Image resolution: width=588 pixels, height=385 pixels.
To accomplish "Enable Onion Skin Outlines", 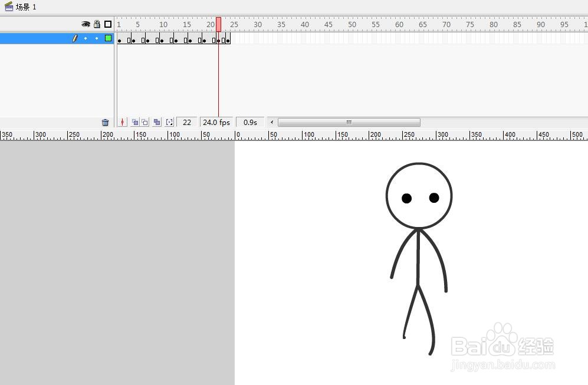I will [x=146, y=122].
